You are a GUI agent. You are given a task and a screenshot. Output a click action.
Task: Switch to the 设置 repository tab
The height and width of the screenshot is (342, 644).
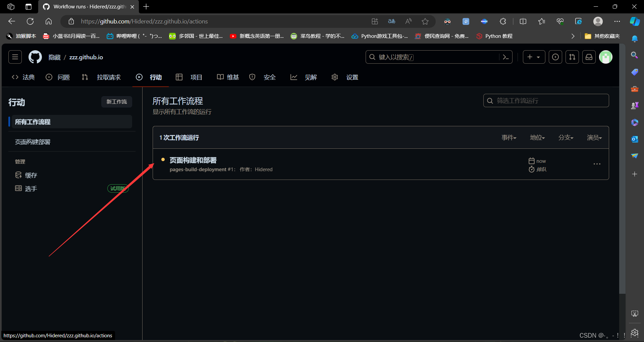[352, 77]
